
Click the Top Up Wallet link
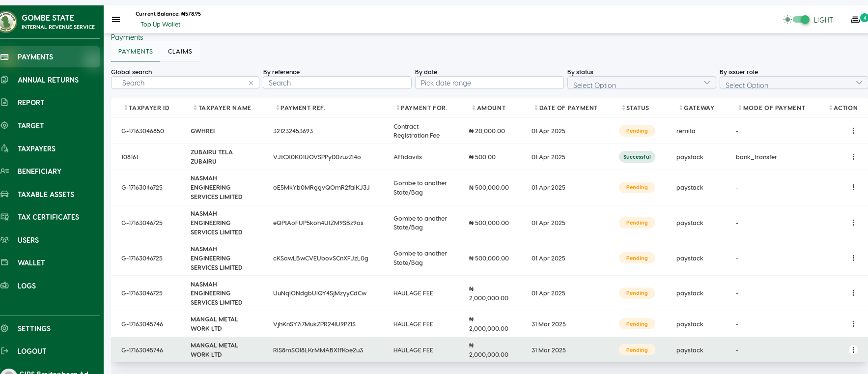(160, 25)
